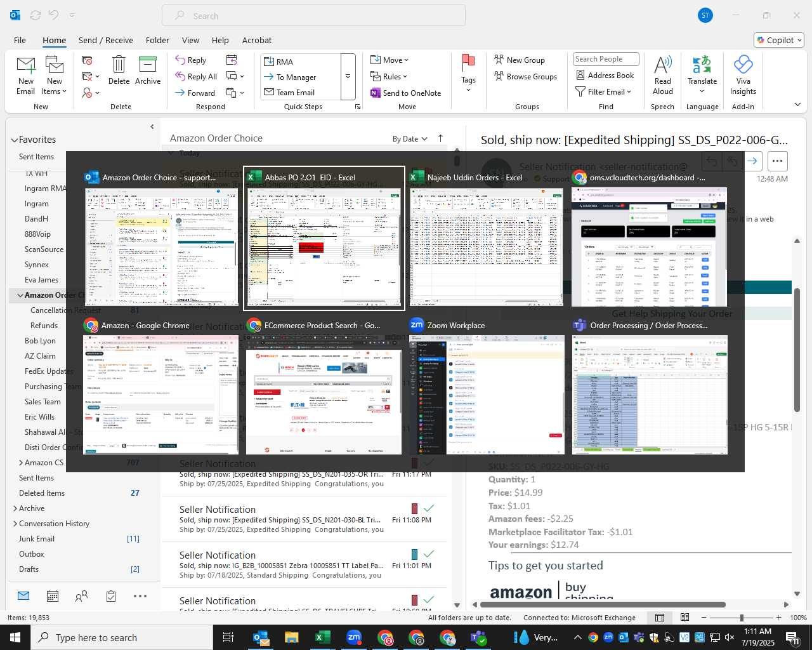Viewport: 812px width, 650px height.
Task: Click the Delete trash icon
Action: [x=119, y=65]
